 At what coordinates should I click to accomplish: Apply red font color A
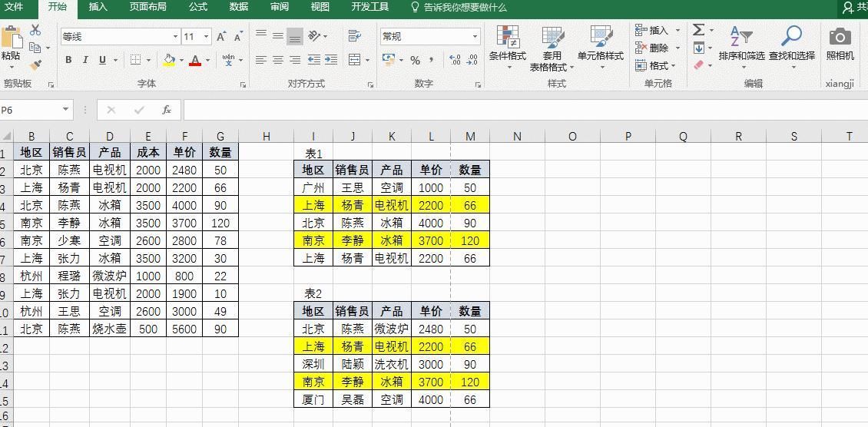195,61
